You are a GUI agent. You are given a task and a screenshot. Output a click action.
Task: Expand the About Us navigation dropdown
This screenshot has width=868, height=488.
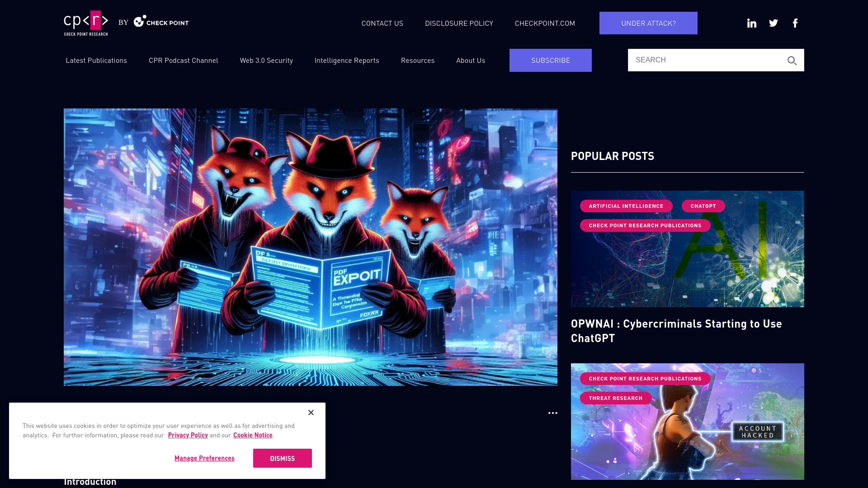[470, 60]
